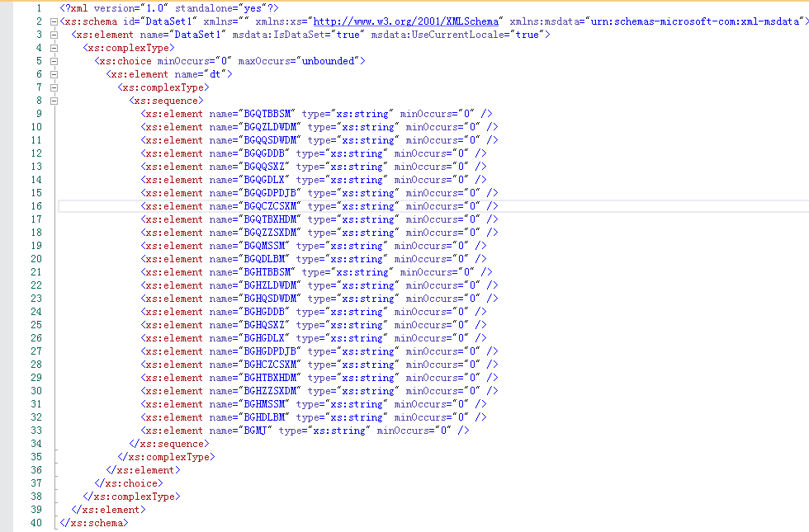Click the BGHDLBM element name
The image size is (809, 532).
(264, 417)
